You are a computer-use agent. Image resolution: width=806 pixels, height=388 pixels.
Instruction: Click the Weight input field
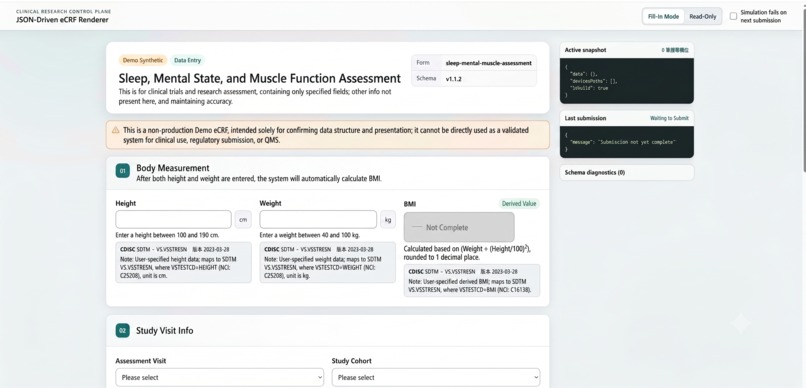318,219
